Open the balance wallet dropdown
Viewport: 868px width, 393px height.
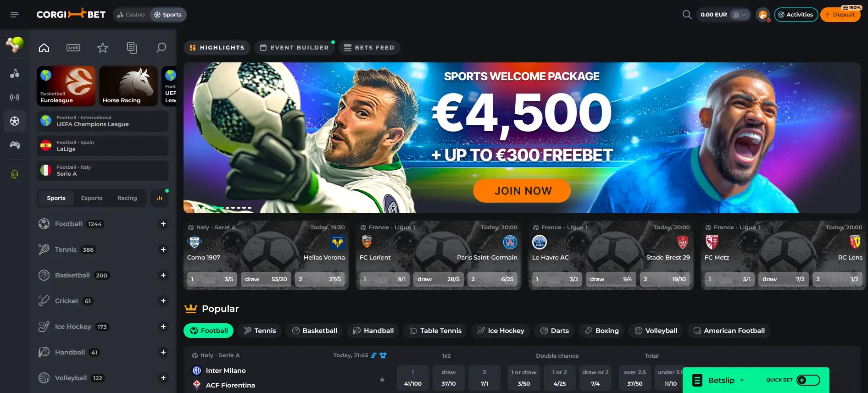click(740, 15)
